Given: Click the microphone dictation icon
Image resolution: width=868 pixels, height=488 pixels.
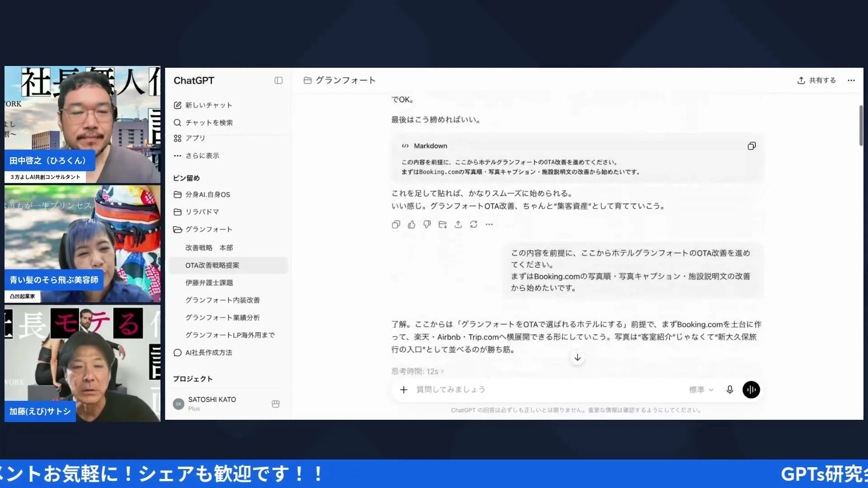Looking at the screenshot, I should [730, 389].
